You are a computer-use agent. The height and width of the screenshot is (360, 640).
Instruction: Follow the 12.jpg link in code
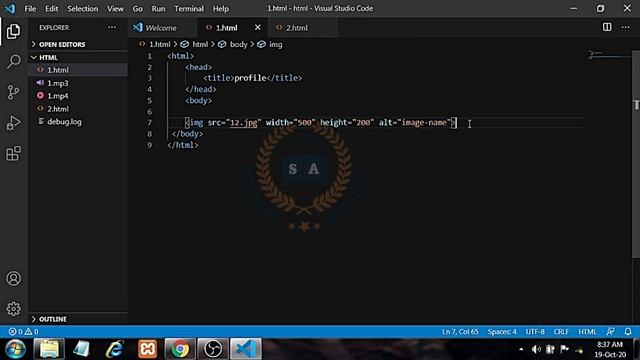(x=244, y=122)
